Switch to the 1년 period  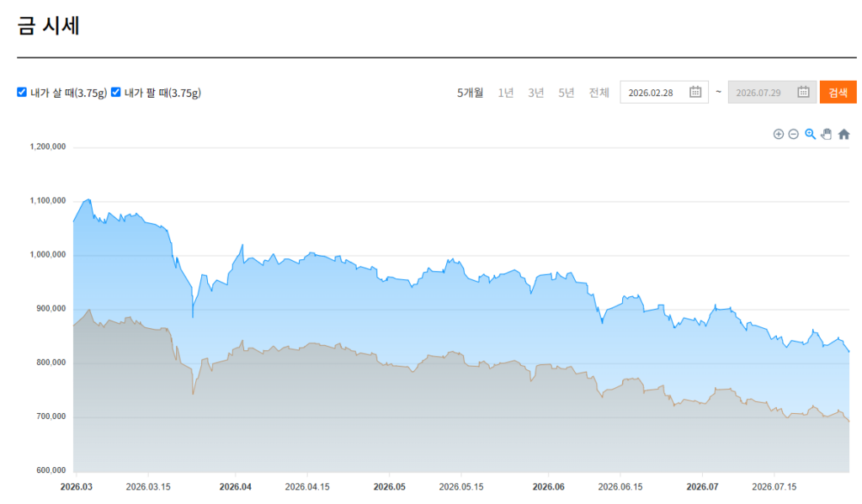[506, 93]
